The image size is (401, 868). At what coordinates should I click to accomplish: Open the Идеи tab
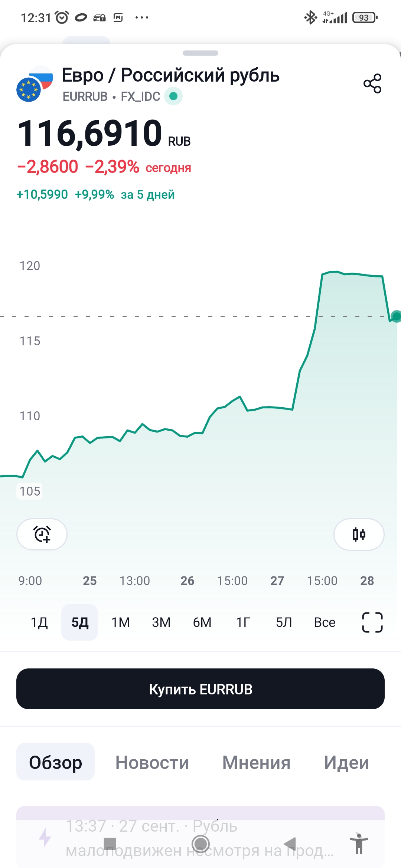346,762
